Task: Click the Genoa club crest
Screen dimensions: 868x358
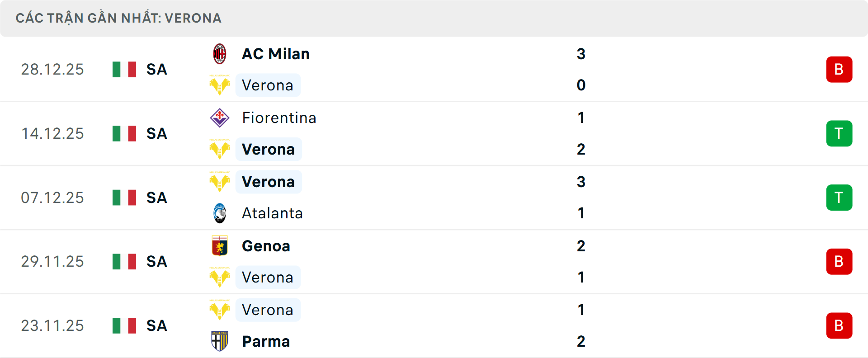Action: tap(220, 246)
